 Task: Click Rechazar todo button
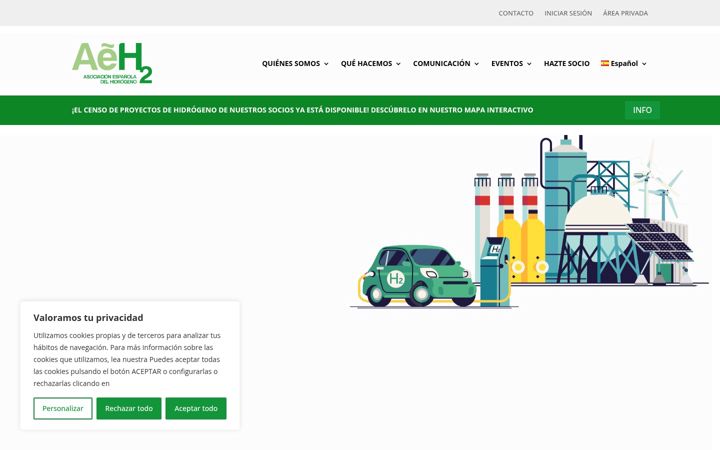tap(129, 408)
